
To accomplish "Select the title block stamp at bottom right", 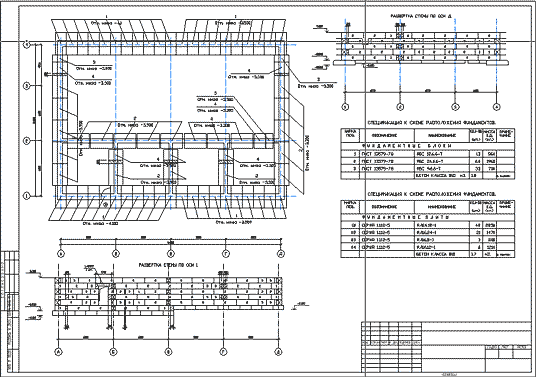I will coord(446,347).
